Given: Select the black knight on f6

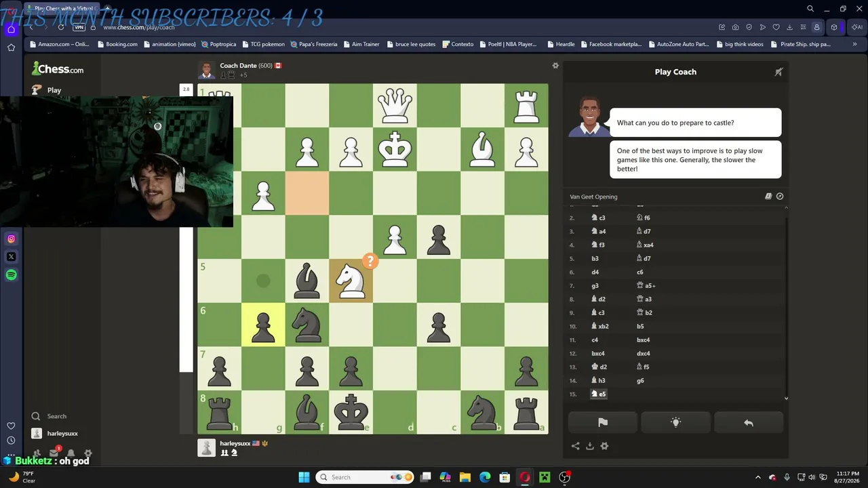Looking at the screenshot, I should pyautogui.click(x=307, y=325).
